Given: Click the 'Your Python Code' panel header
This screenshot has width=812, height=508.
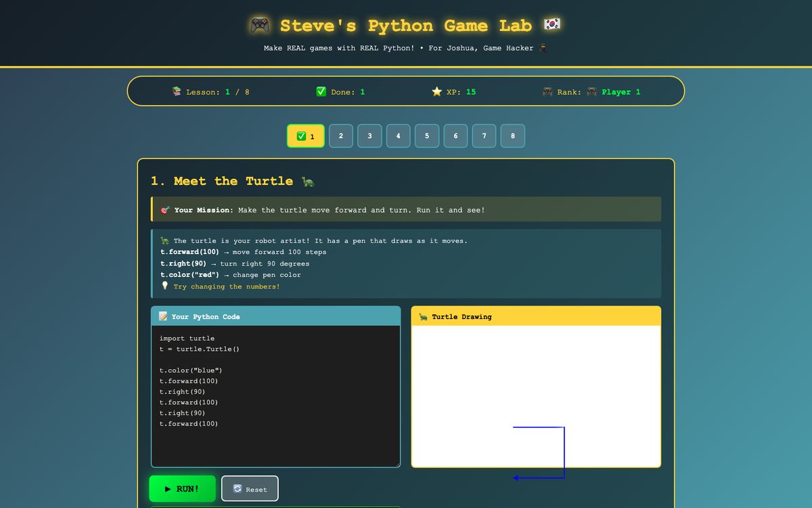Looking at the screenshot, I should tap(276, 316).
